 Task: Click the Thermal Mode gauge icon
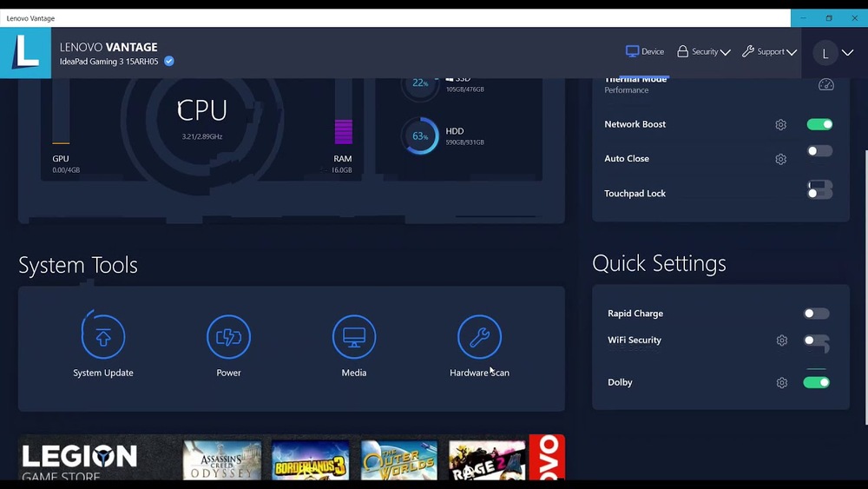click(826, 85)
